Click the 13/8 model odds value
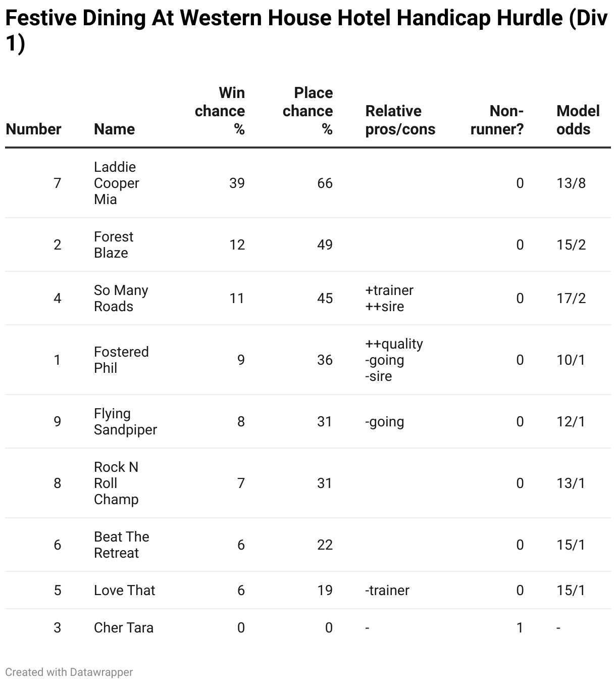 (571, 183)
